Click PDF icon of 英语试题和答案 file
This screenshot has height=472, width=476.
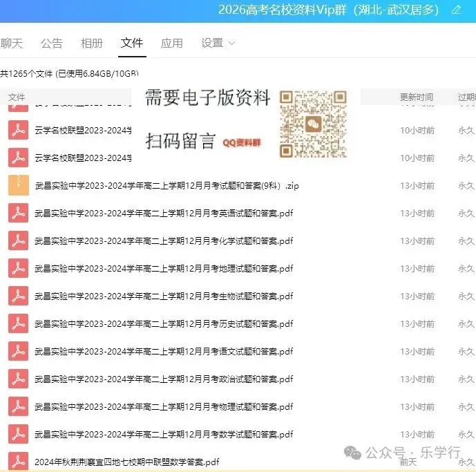[19, 213]
